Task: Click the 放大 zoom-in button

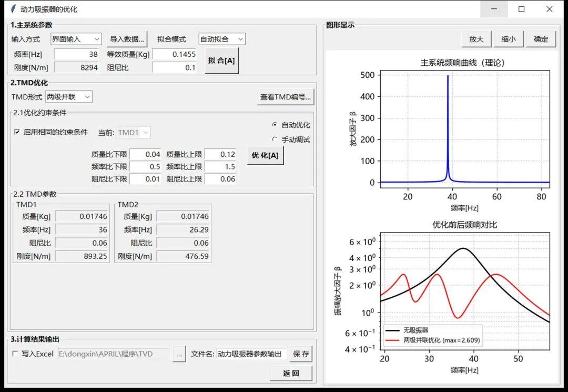Action: click(476, 39)
